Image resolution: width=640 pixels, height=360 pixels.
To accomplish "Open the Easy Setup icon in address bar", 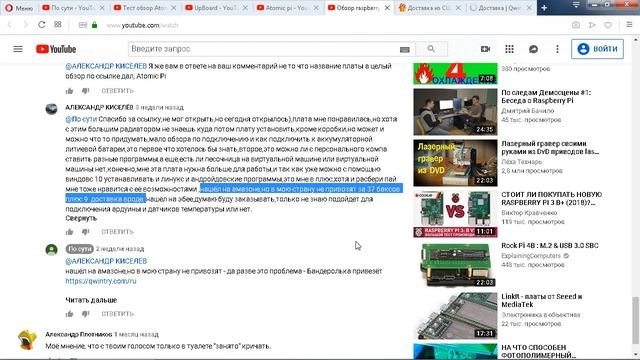I will 629,25.
